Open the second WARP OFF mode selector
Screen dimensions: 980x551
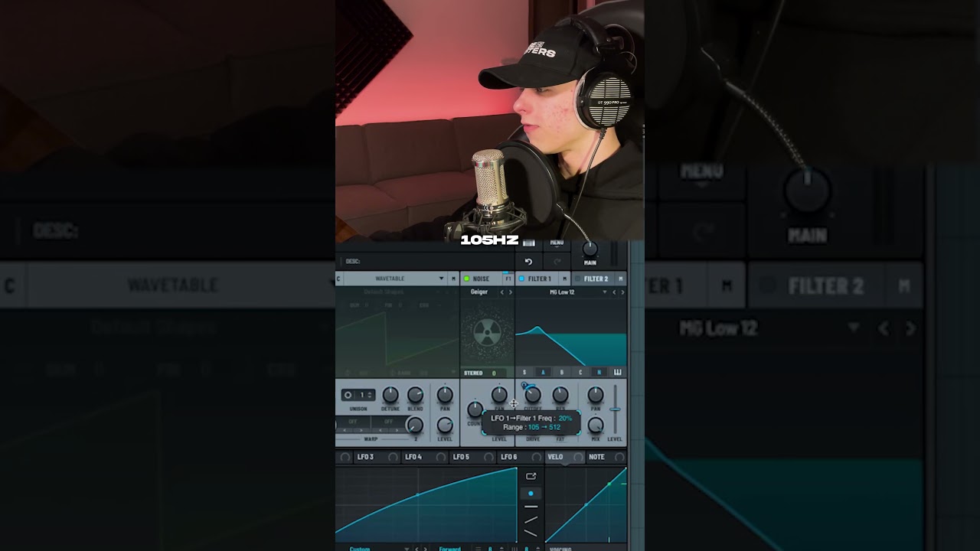click(x=388, y=422)
